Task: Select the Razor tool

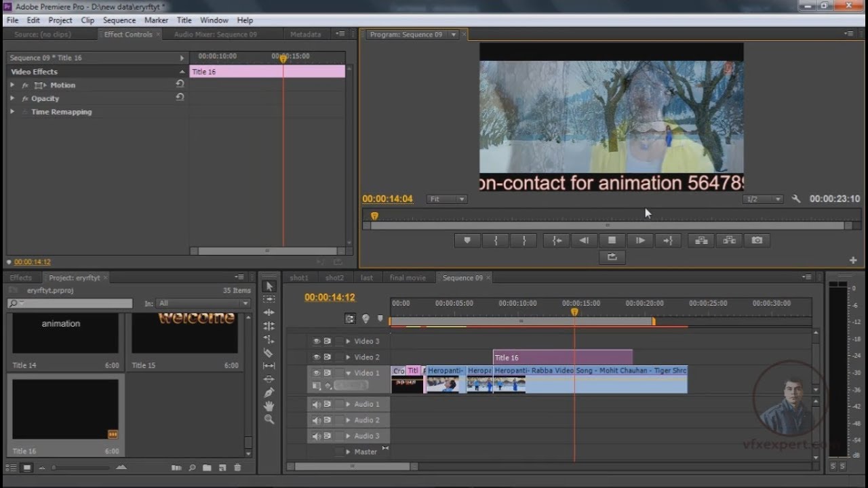Action: 269,353
